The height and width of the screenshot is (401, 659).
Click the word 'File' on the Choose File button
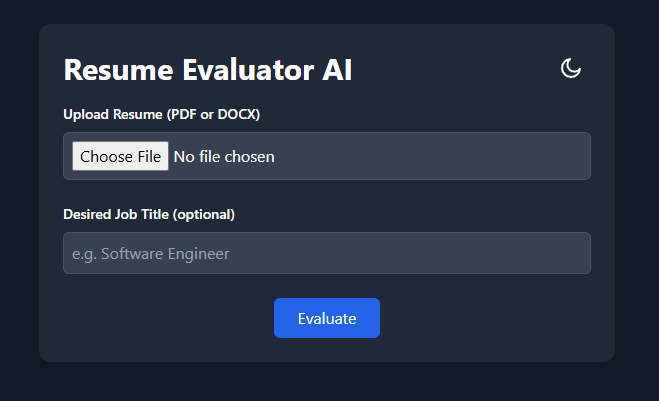149,157
